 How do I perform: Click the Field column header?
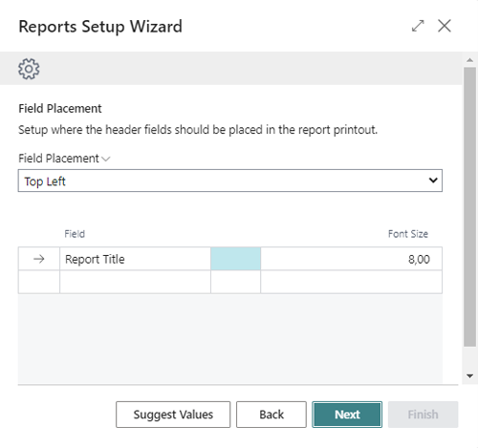coord(75,234)
